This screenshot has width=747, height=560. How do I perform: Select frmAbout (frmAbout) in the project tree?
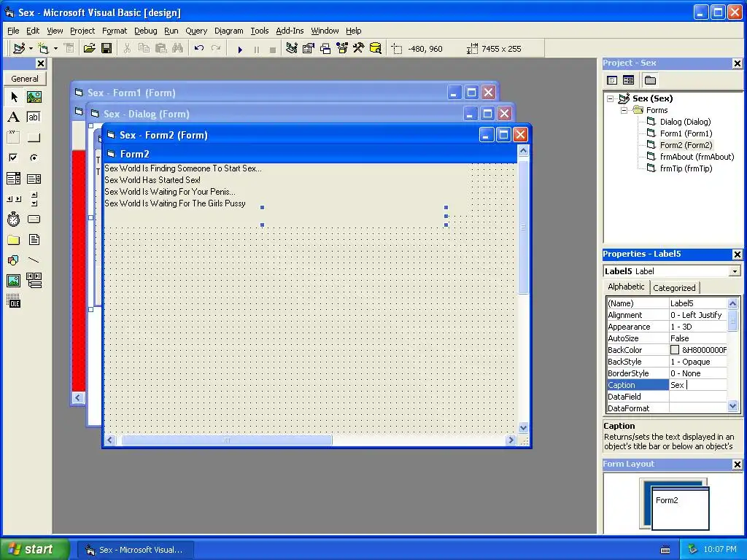[697, 157]
